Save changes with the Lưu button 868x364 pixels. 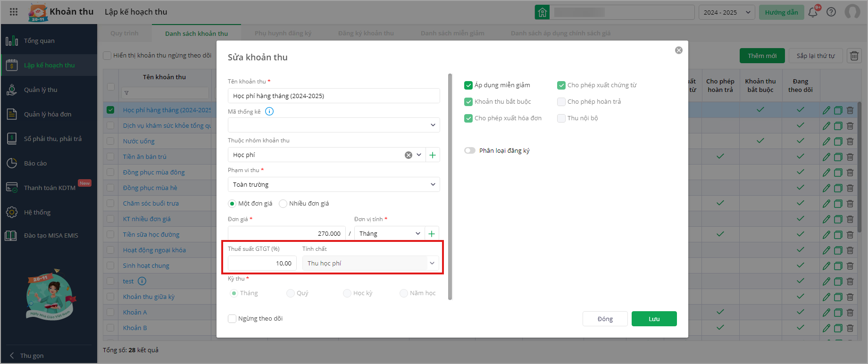tap(654, 319)
